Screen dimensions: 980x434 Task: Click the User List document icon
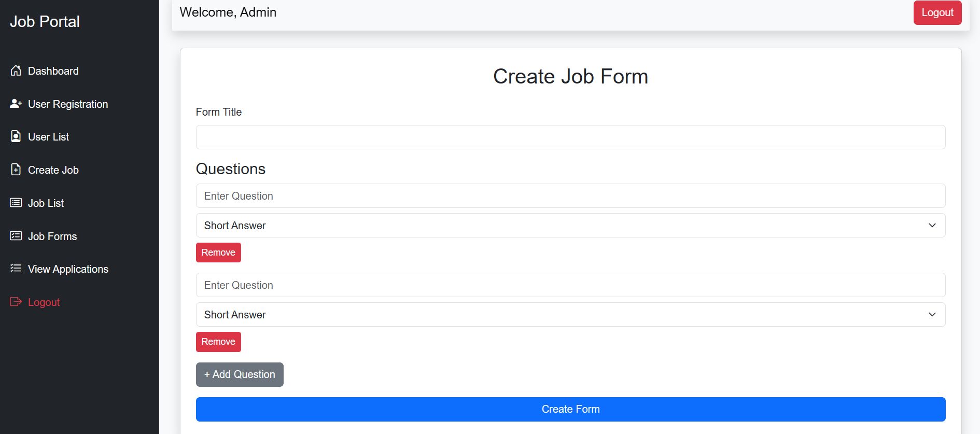(x=16, y=136)
